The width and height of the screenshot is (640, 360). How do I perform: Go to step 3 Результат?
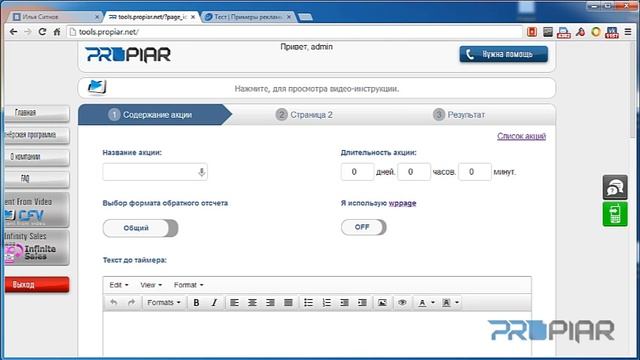(459, 115)
